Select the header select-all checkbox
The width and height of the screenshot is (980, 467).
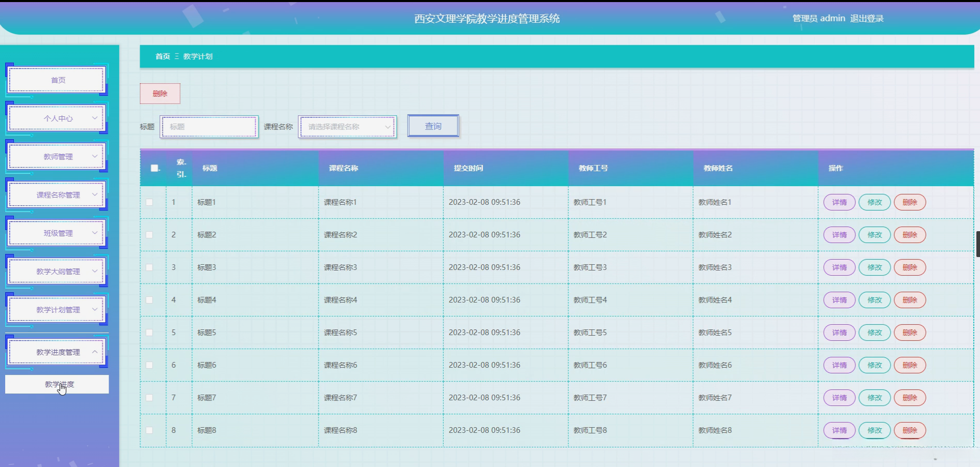154,168
